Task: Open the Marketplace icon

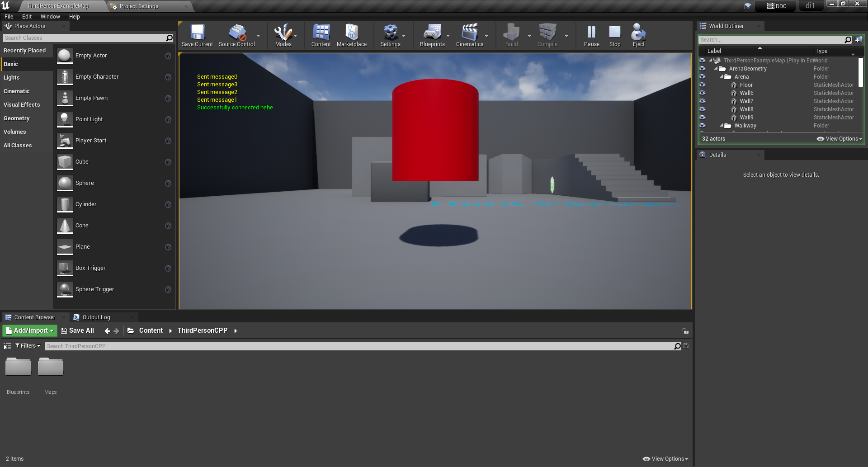Action: [x=352, y=35]
